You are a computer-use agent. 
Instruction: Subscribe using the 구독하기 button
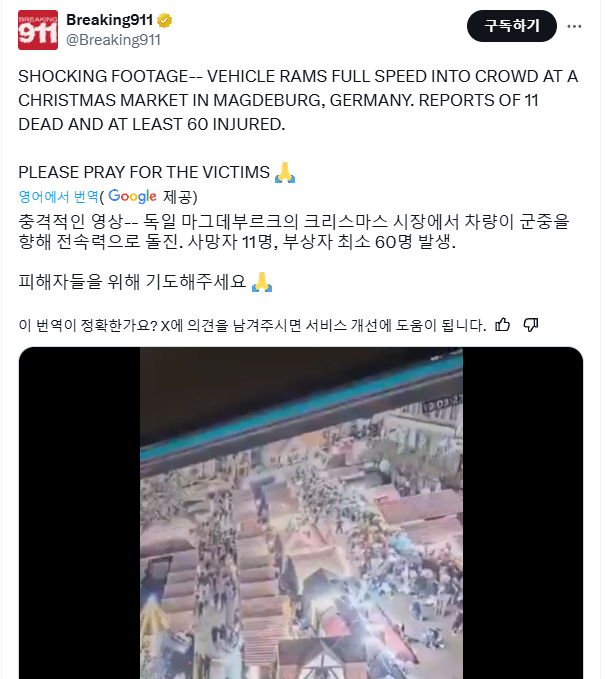click(x=511, y=26)
